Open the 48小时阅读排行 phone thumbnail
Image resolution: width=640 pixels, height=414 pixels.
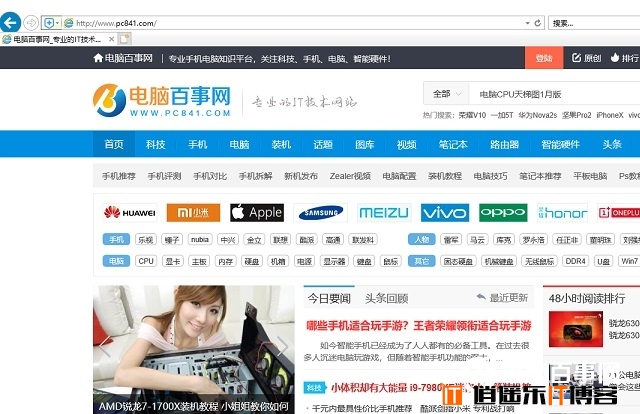point(576,329)
